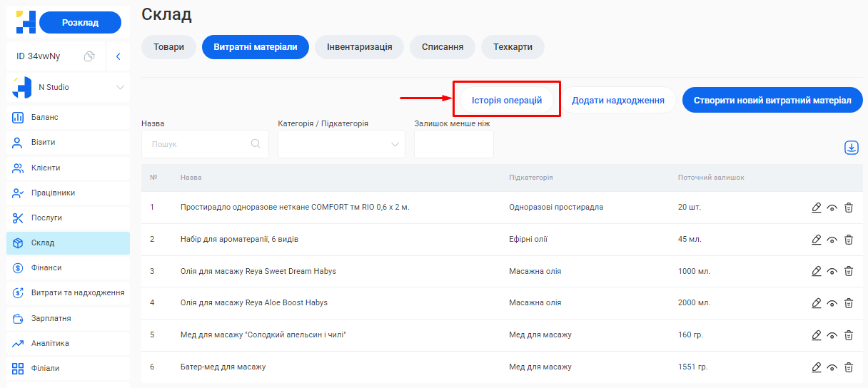This screenshot has height=388, width=868.
Task: Click the download export icon
Action: (851, 148)
